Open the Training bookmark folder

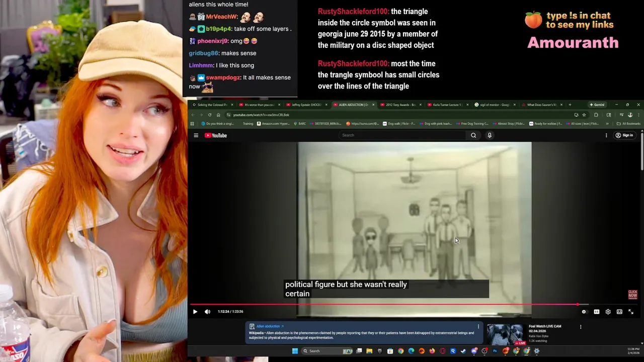(x=248, y=124)
